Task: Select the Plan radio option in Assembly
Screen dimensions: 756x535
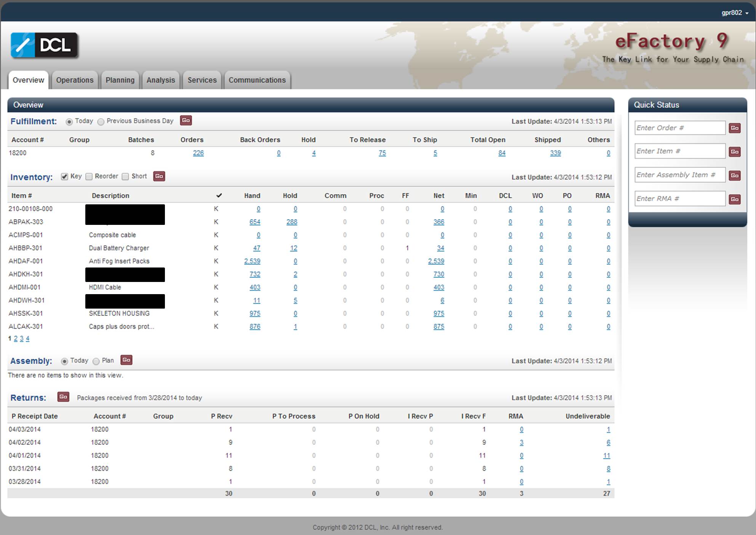Action: tap(96, 361)
